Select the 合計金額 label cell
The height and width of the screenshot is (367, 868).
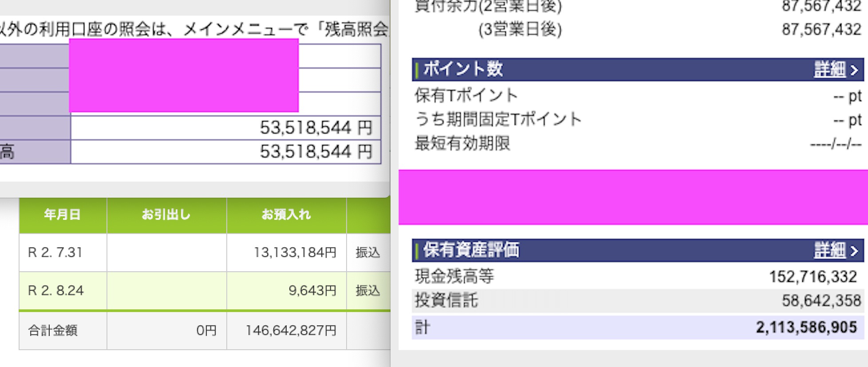point(63,330)
